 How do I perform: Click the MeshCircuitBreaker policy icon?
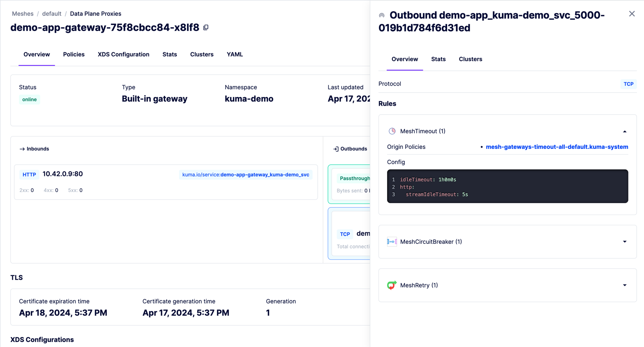(392, 242)
